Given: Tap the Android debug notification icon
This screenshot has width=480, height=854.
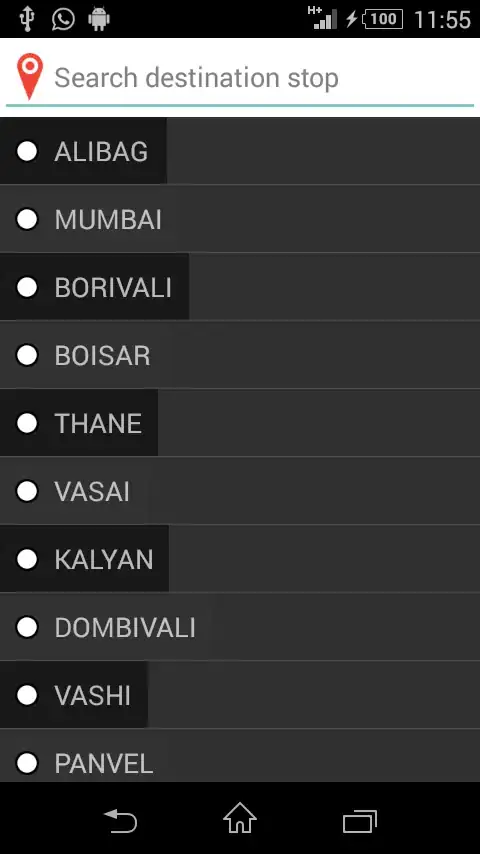Looking at the screenshot, I should pos(99,20).
